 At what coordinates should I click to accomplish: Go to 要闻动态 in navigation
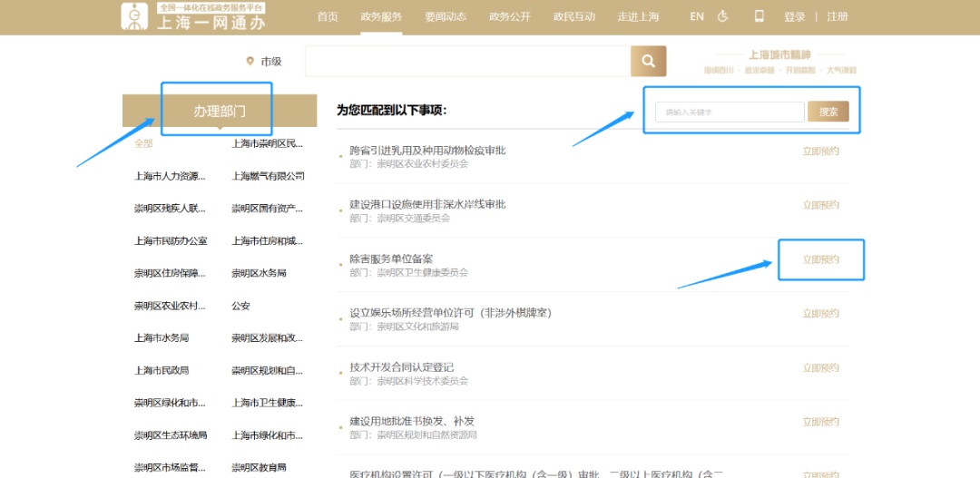pos(446,16)
